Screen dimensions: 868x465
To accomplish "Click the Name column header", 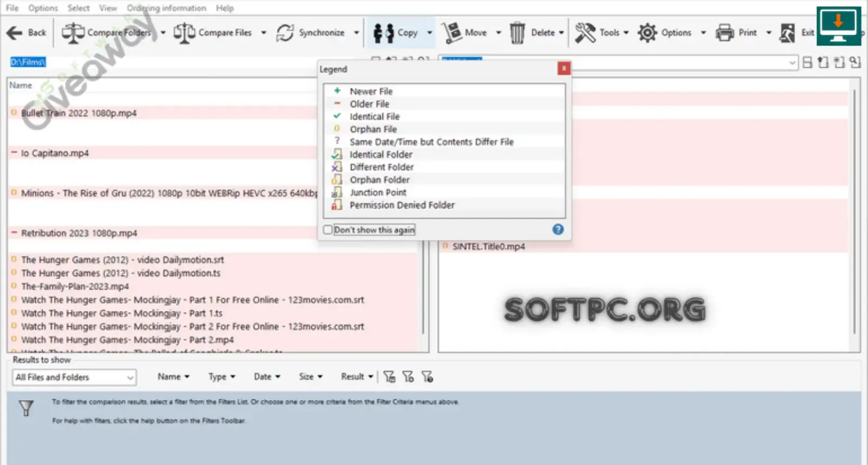I will [x=21, y=85].
